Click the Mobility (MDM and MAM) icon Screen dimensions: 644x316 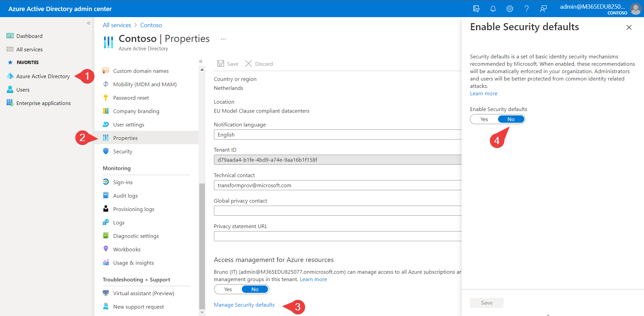point(106,84)
